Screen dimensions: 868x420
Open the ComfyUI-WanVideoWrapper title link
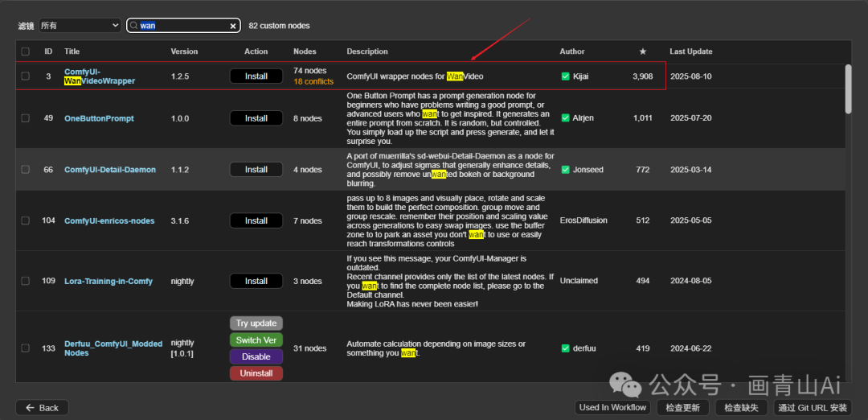100,76
